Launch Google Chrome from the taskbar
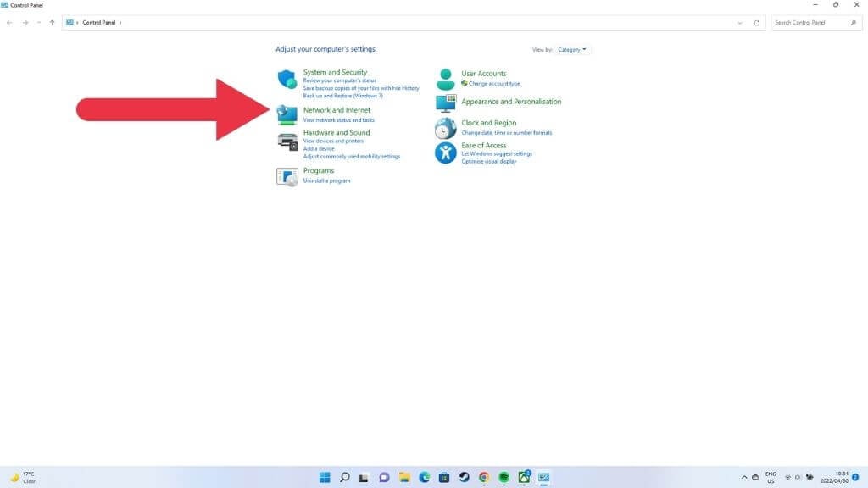Screen dimensions: 868x488 click(484, 477)
